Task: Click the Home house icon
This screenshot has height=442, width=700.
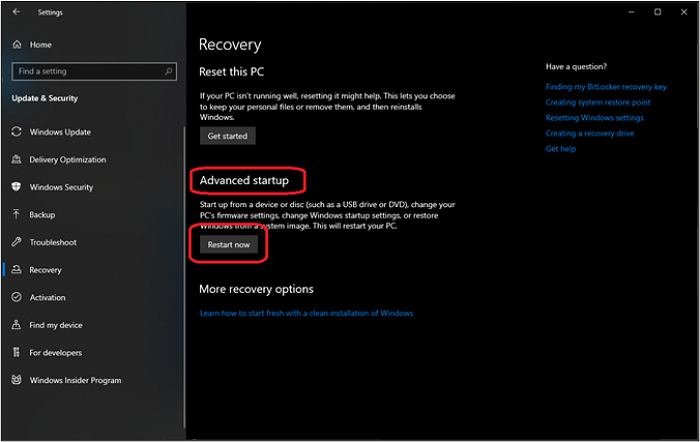Action: pos(17,45)
